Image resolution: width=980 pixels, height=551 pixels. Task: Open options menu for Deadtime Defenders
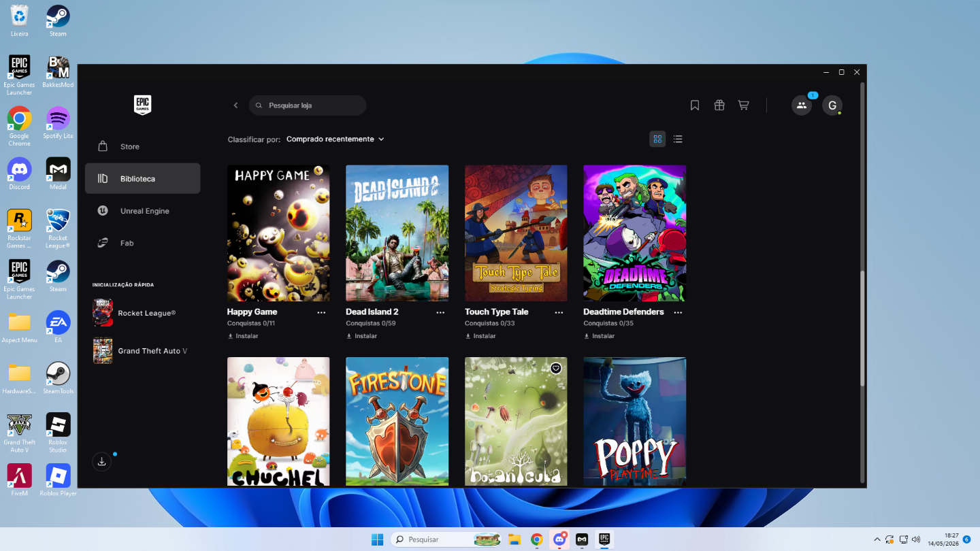coord(678,312)
